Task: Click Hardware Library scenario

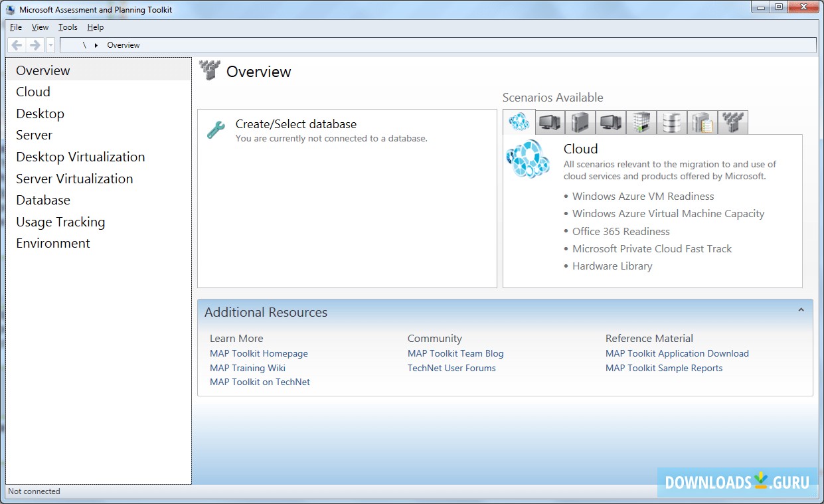Action: (x=612, y=266)
